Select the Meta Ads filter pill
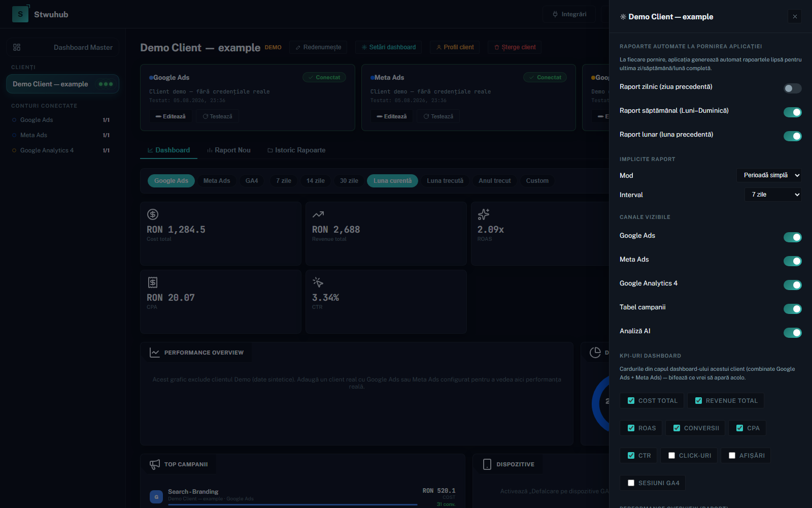This screenshot has height=508, width=812. click(x=217, y=181)
